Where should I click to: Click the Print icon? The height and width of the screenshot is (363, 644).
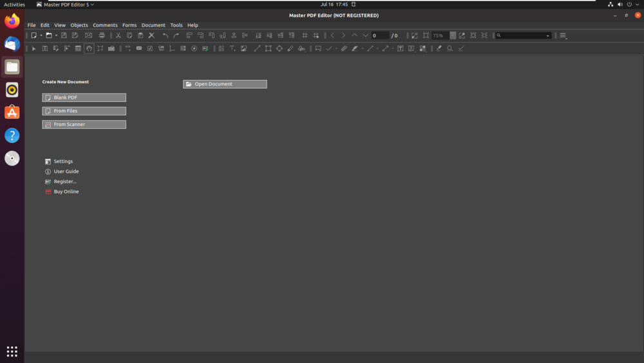tap(102, 35)
